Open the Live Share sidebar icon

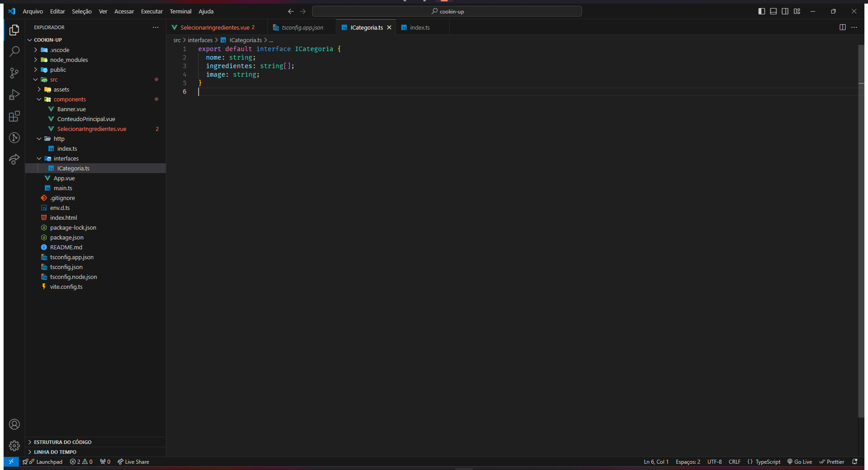tap(14, 159)
